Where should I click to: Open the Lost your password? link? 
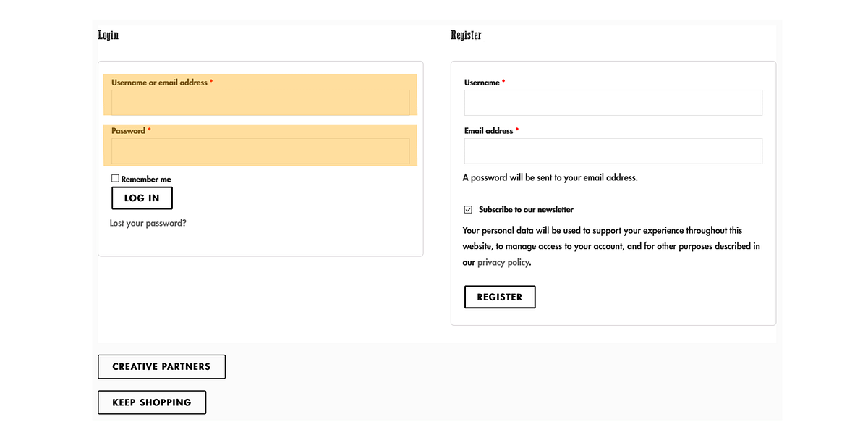(x=148, y=223)
